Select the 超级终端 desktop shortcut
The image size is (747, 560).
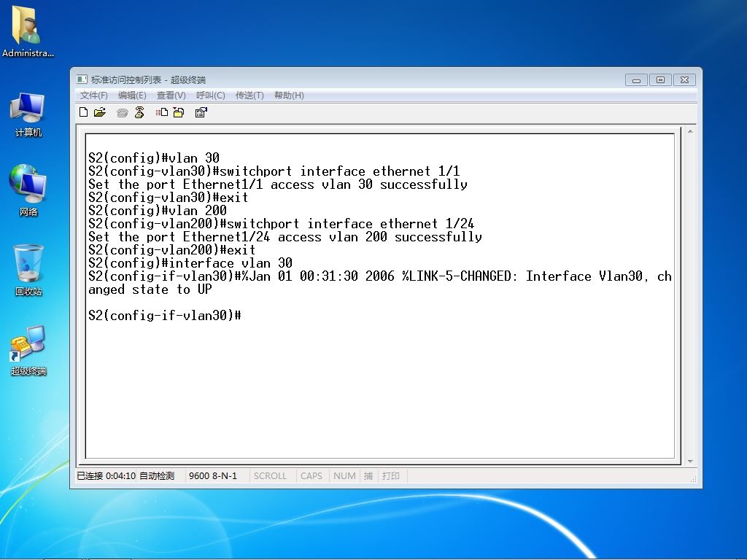28,351
